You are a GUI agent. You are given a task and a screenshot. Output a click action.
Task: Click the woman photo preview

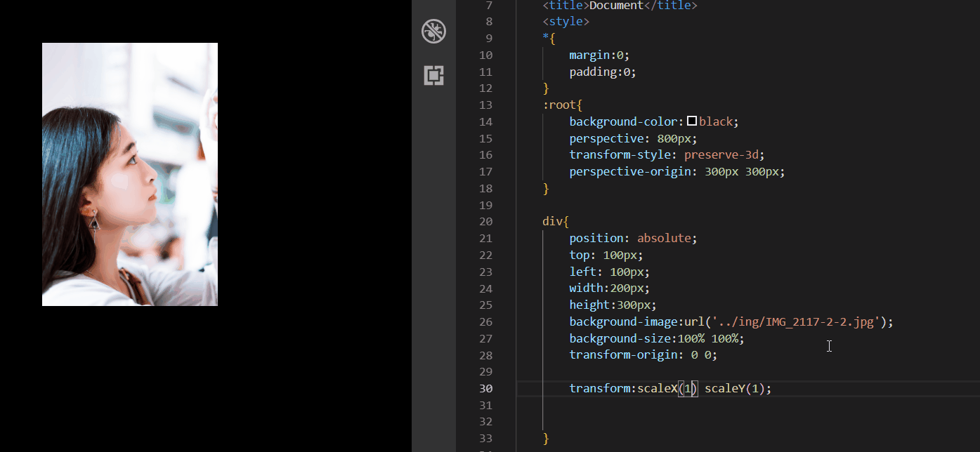click(130, 174)
